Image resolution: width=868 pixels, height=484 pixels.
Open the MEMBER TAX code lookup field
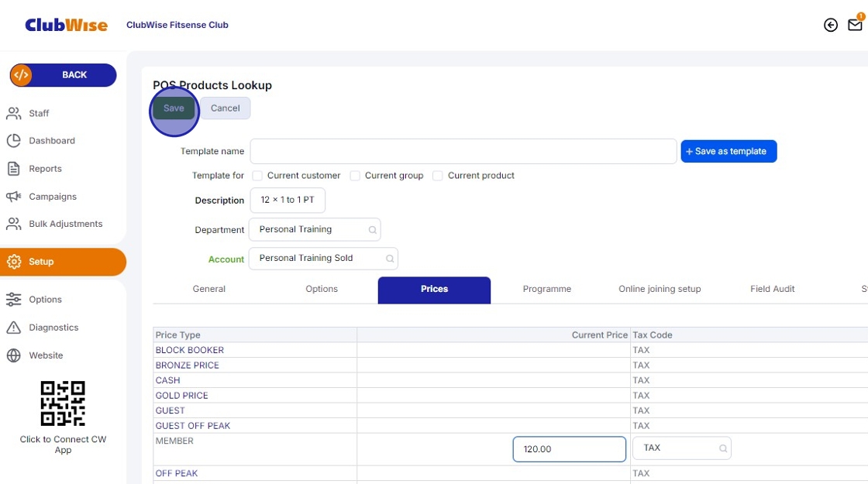point(681,448)
